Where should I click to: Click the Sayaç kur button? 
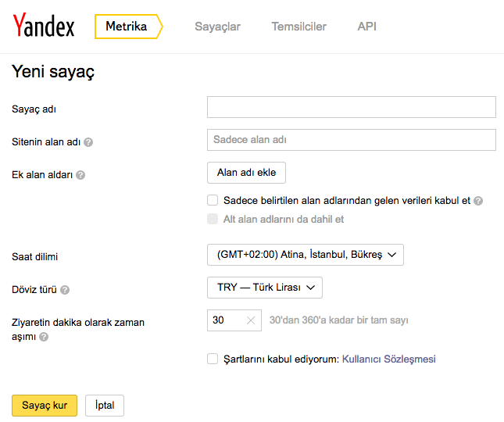[45, 406]
